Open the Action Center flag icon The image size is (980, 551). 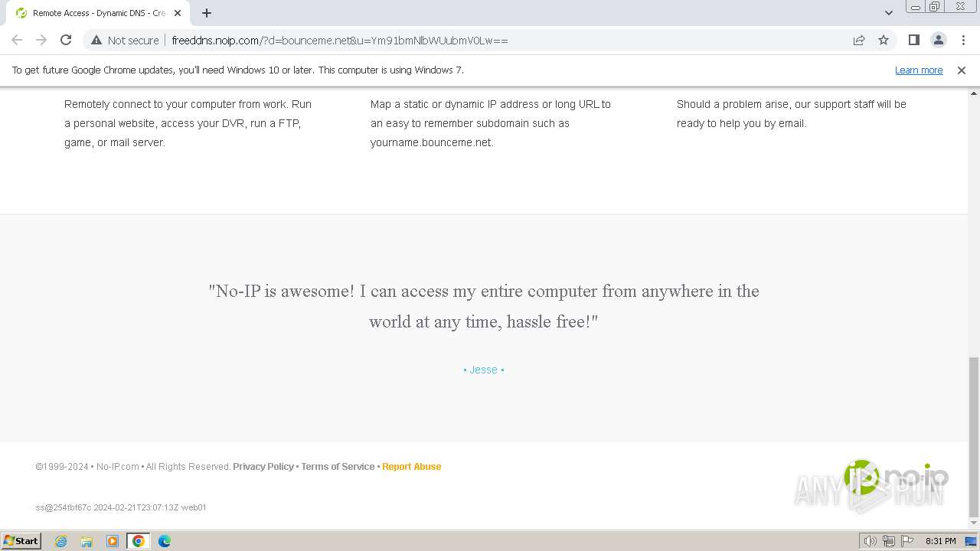pos(907,541)
